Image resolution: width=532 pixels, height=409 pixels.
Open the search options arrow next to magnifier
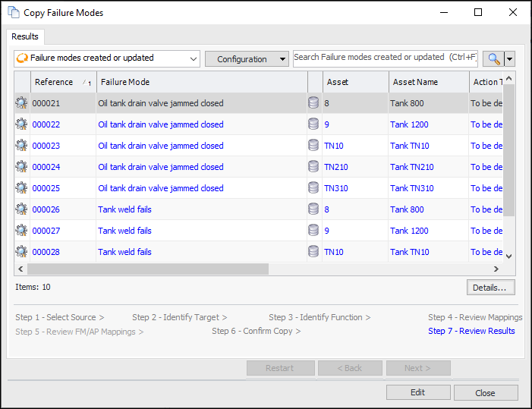(510, 58)
